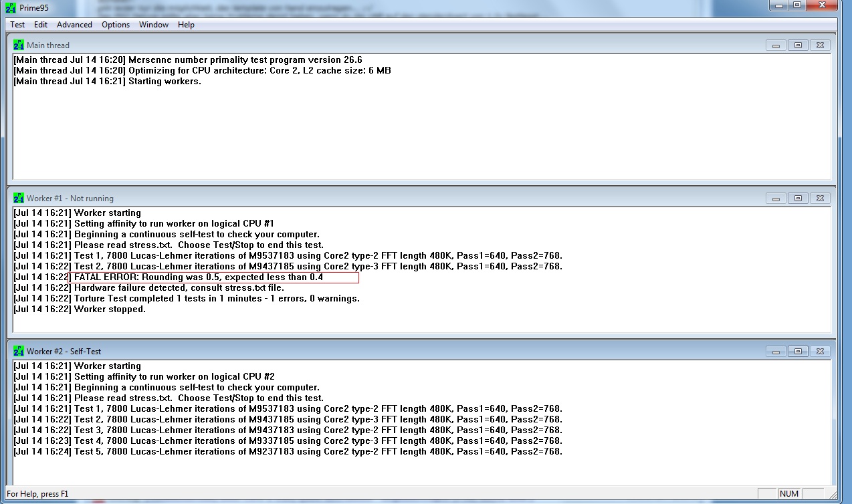This screenshot has height=504, width=852.
Task: Open the Window menu
Action: pyautogui.click(x=154, y=25)
